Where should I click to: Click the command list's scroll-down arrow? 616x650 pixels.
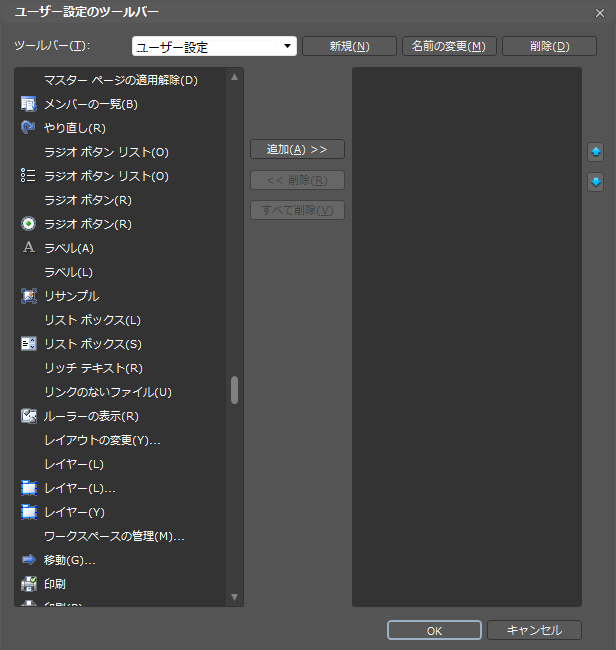pyautogui.click(x=234, y=597)
